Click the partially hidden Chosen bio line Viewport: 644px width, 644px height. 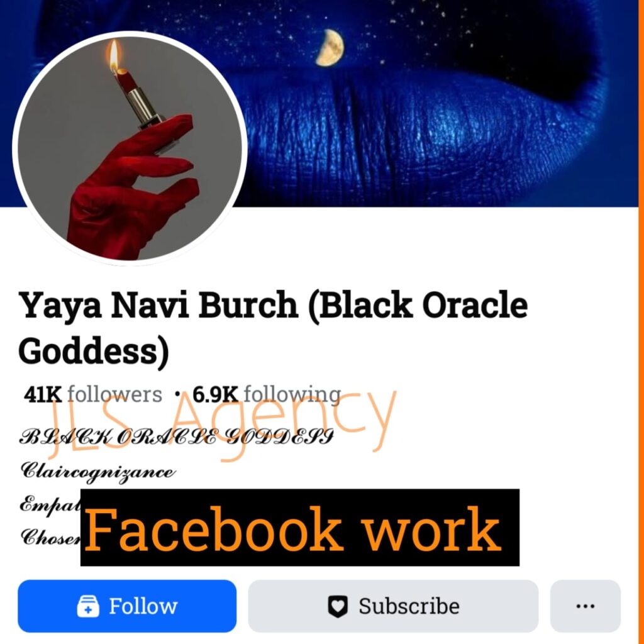pos(50,537)
